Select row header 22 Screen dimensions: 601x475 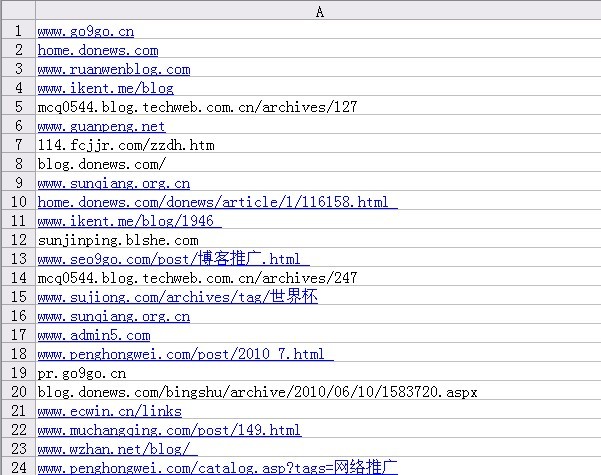coord(18,429)
